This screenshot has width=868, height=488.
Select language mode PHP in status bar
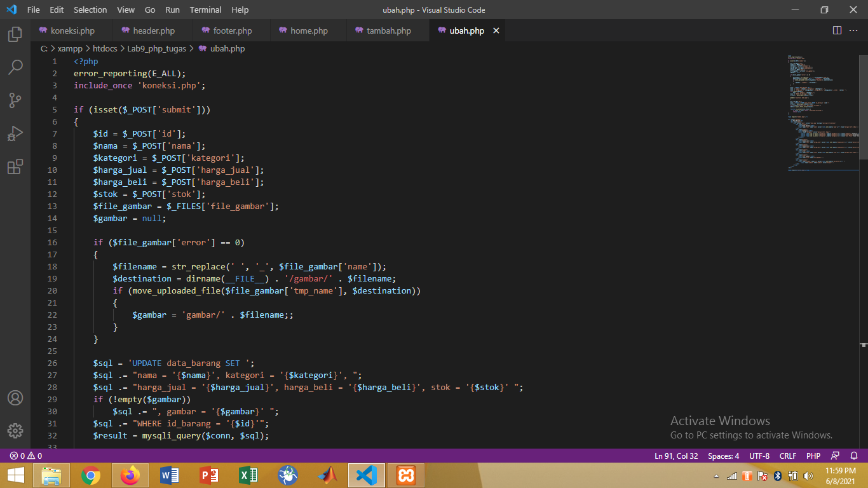pos(813,456)
